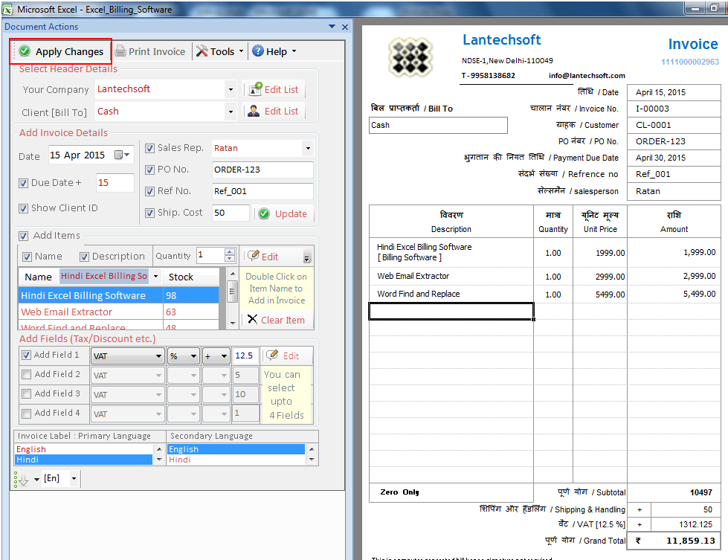Click Edit List person icon for Client
This screenshot has width=728, height=560.
tap(254, 111)
